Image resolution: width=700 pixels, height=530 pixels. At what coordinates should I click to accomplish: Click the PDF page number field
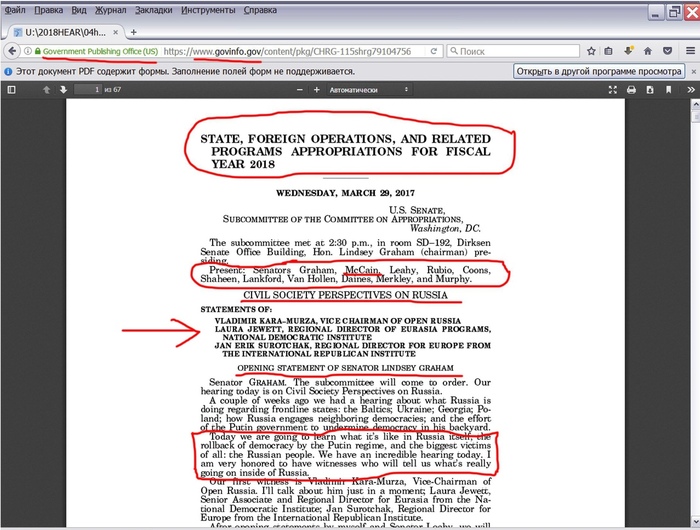[x=88, y=90]
